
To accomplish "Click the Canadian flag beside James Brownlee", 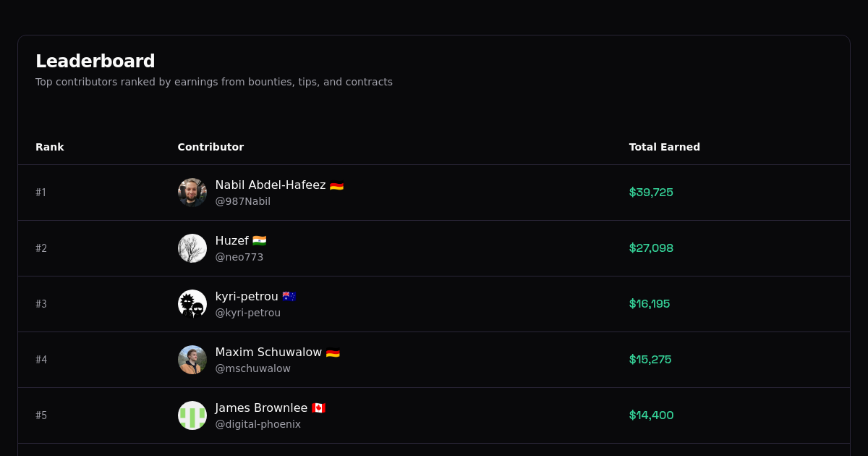I will pyautogui.click(x=320, y=408).
